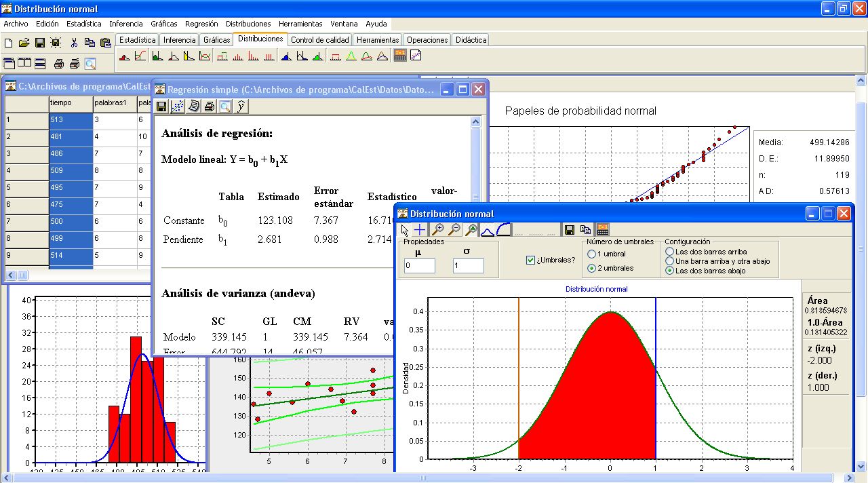
Task: Click the calculator icon in Distribución normal window
Action: (x=602, y=230)
